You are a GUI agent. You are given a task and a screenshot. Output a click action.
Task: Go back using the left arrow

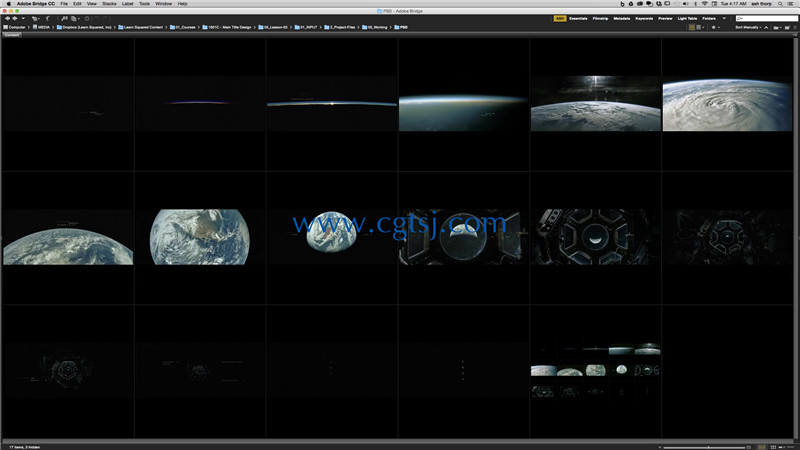(x=7, y=18)
